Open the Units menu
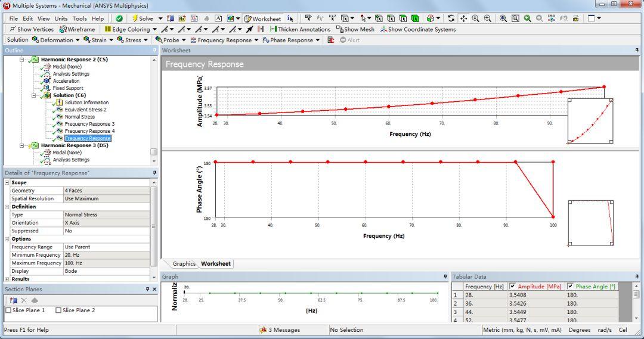Screen dimensions: 644x339 click(61, 18)
